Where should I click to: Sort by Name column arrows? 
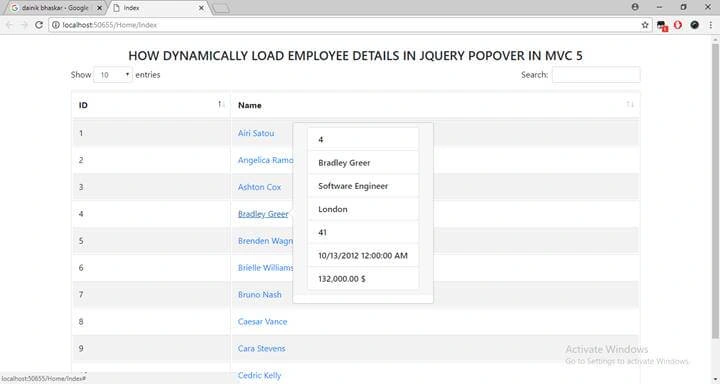[630, 105]
